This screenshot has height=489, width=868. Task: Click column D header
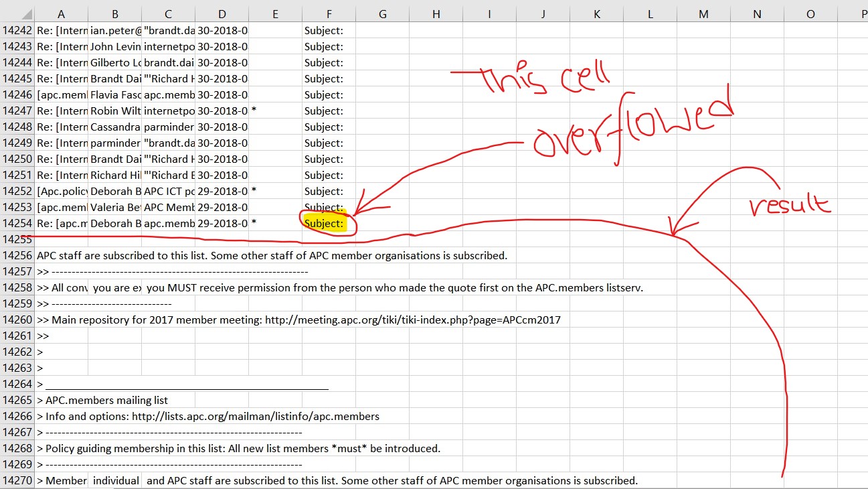[x=222, y=14]
